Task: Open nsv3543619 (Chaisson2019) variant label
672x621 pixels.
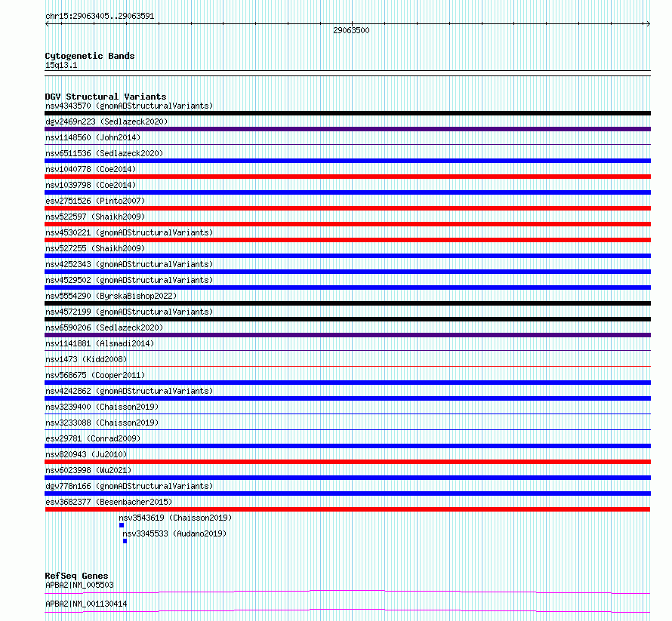Action: [x=175, y=518]
